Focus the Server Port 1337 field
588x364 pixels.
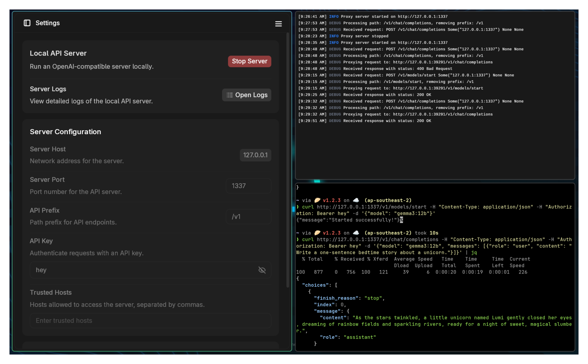point(248,186)
